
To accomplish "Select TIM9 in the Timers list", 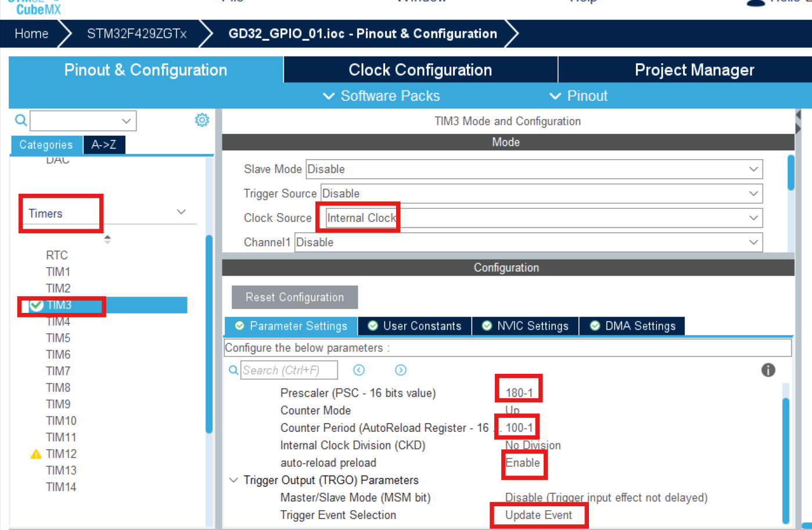I will pos(58,404).
